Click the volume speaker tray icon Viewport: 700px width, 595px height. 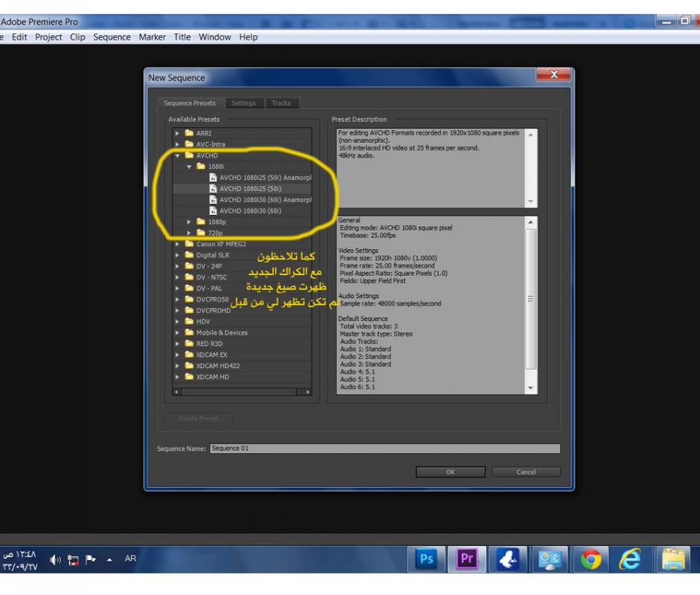55,559
